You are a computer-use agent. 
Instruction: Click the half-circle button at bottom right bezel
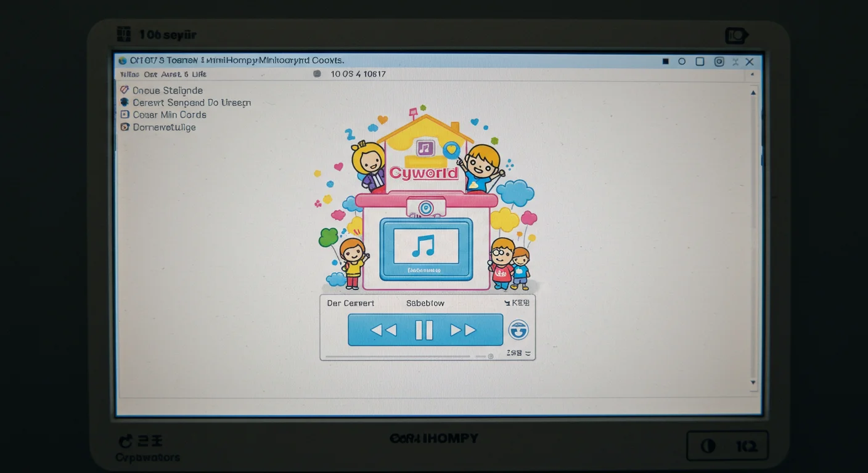tap(708, 446)
